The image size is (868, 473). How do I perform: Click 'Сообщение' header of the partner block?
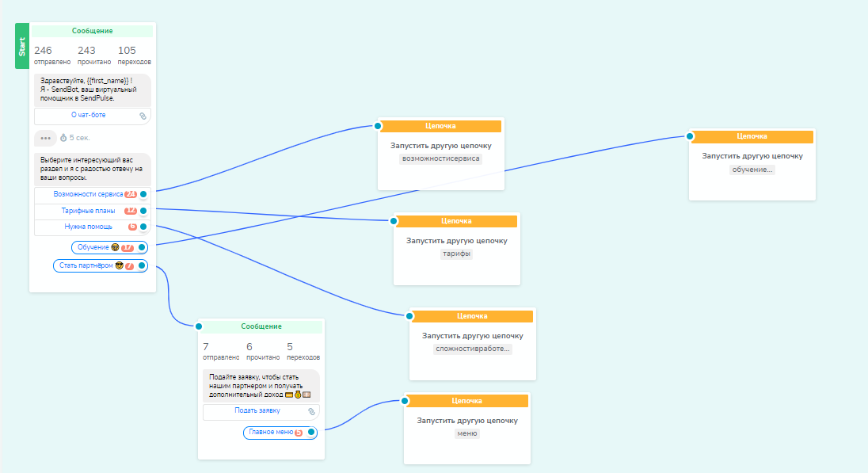(x=261, y=326)
